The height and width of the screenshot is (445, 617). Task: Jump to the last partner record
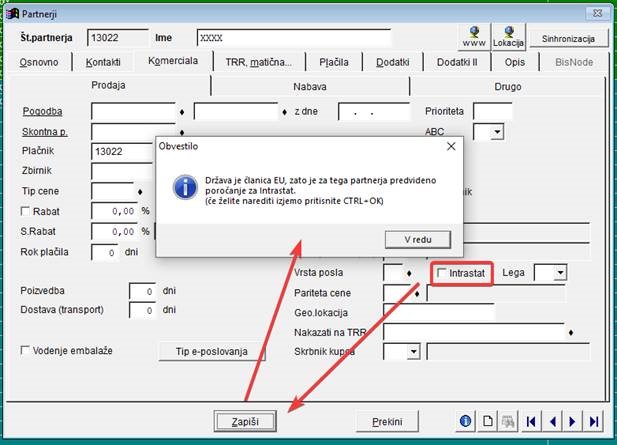595,421
